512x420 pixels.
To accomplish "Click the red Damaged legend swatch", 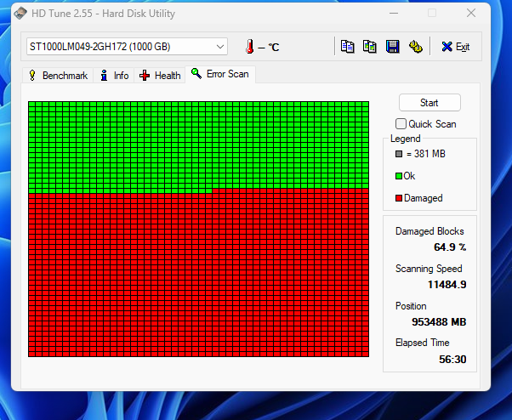I will point(399,198).
